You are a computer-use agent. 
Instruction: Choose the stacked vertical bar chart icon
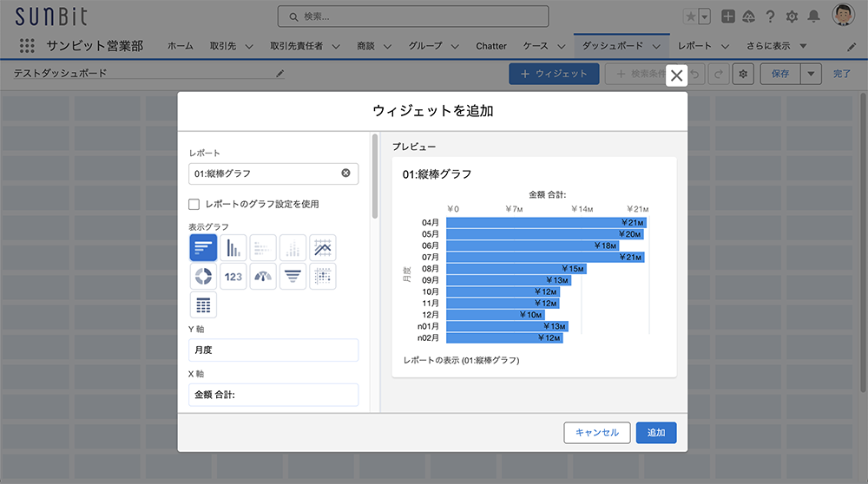pyautogui.click(x=293, y=248)
